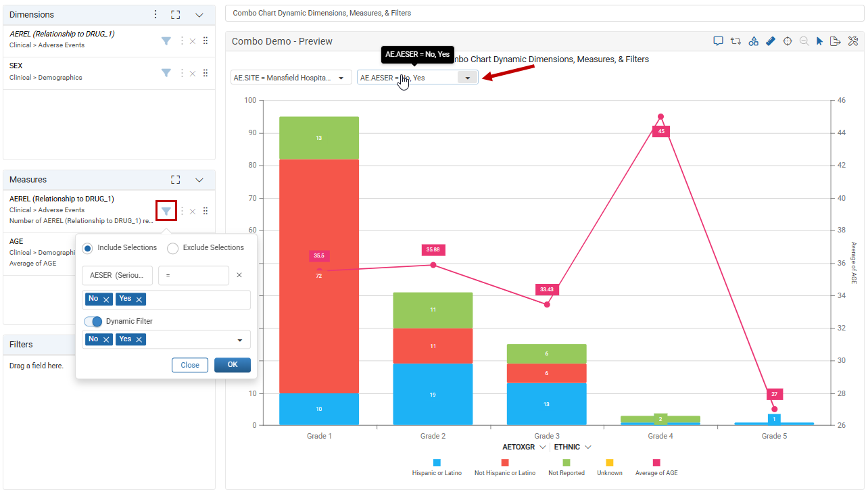Click the export icon in preview toolbar

(x=836, y=41)
